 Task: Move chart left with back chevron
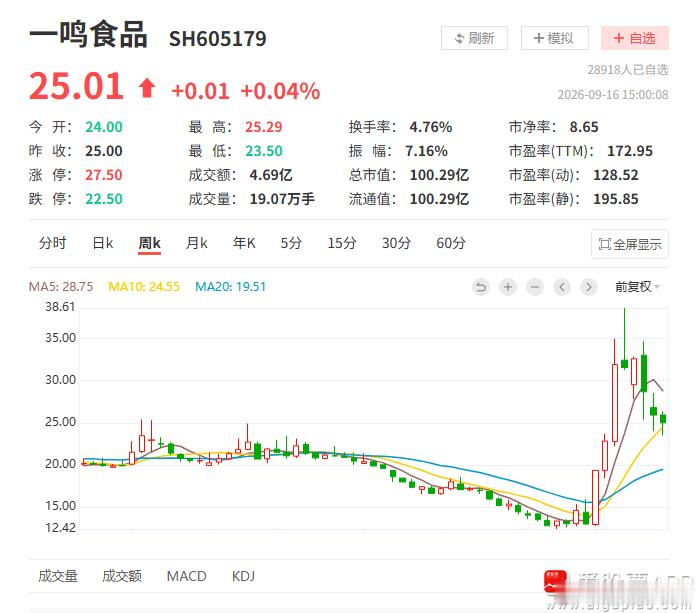(x=562, y=287)
